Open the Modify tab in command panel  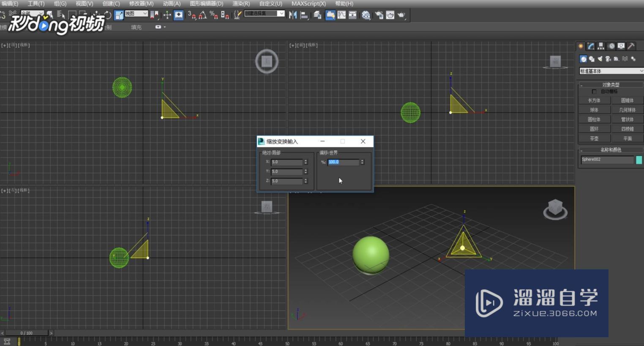pos(591,46)
